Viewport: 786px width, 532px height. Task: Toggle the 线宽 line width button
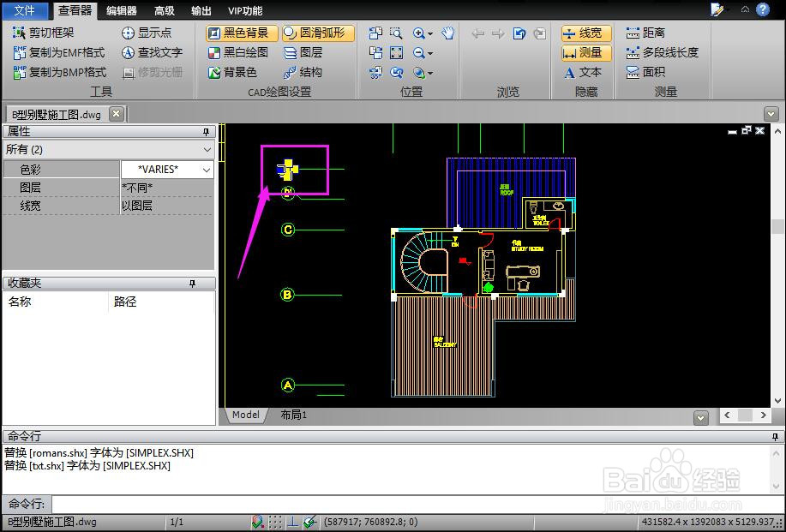(x=586, y=33)
